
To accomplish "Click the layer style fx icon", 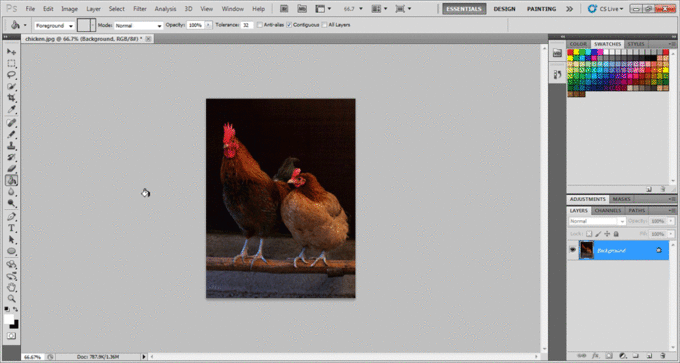I will point(595,356).
